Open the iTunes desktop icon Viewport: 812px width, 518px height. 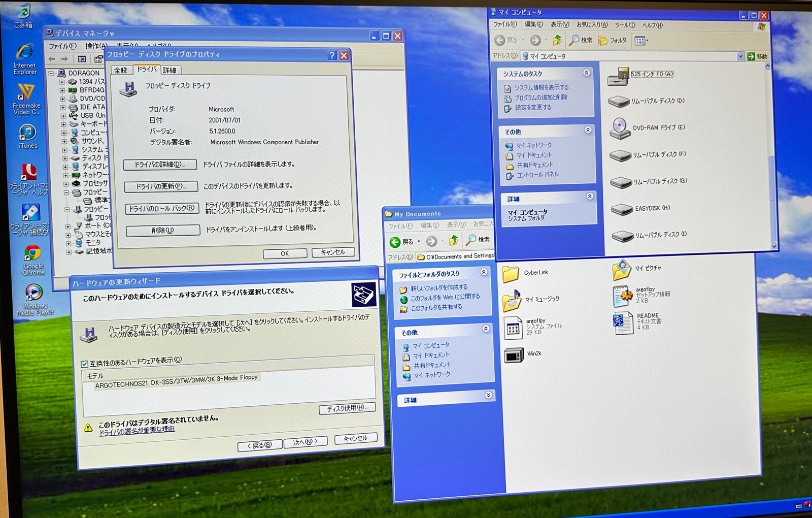pos(27,136)
